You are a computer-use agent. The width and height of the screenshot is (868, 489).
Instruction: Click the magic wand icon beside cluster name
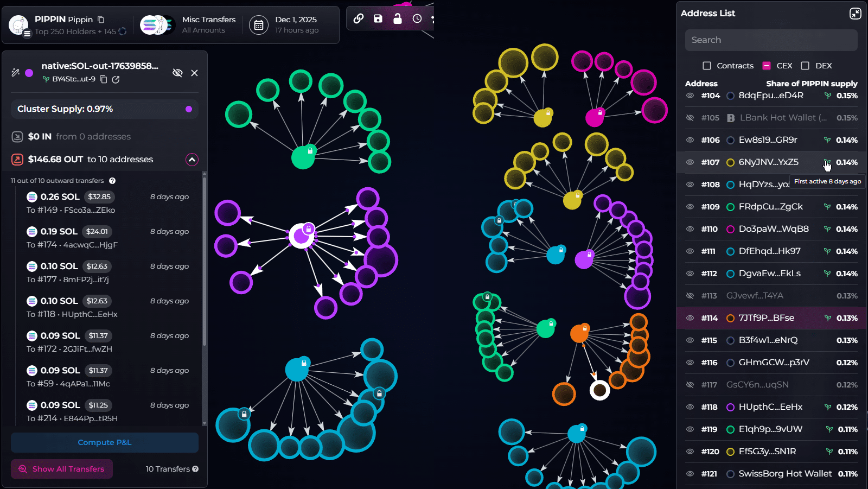[16, 72]
